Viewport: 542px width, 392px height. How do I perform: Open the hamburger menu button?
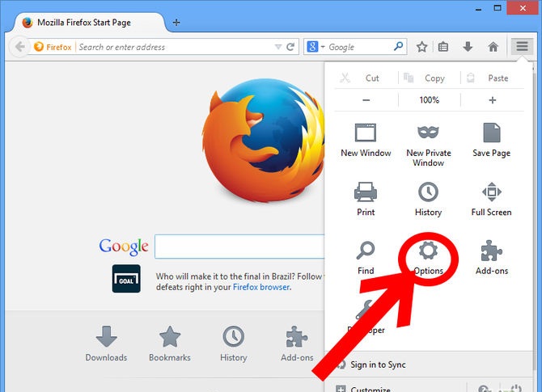tap(522, 46)
